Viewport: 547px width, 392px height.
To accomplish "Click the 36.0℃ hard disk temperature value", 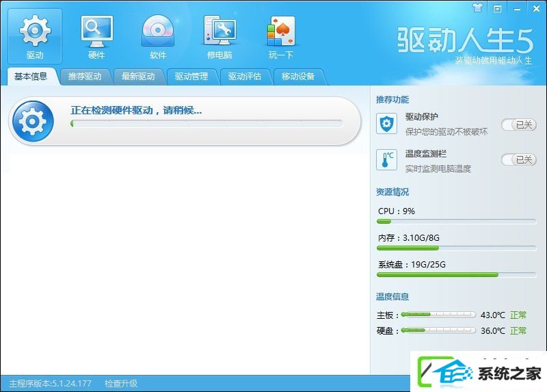I will 492,330.
